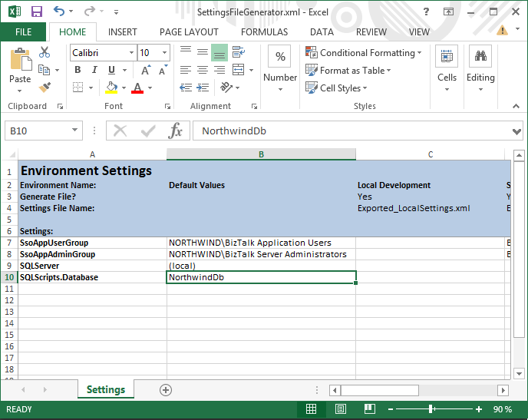Click the Insert Function fx icon

click(x=175, y=131)
